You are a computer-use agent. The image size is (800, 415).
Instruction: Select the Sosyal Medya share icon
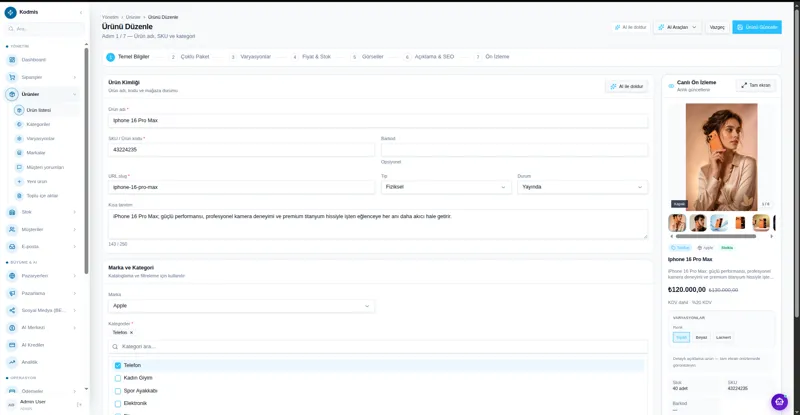point(12,310)
